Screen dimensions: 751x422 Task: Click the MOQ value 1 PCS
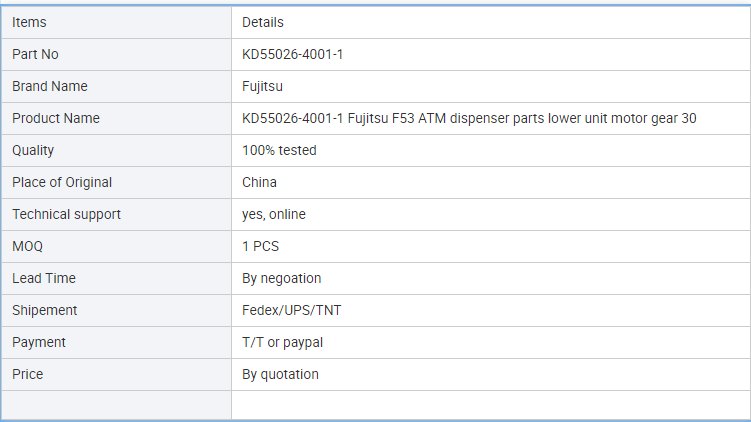(261, 246)
